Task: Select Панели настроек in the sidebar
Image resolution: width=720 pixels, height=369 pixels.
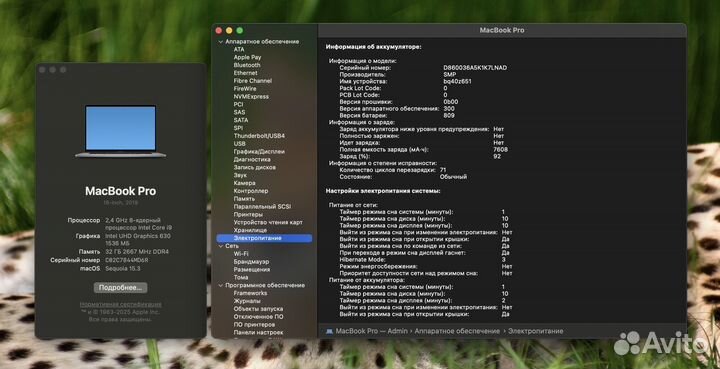Action: coord(258,332)
